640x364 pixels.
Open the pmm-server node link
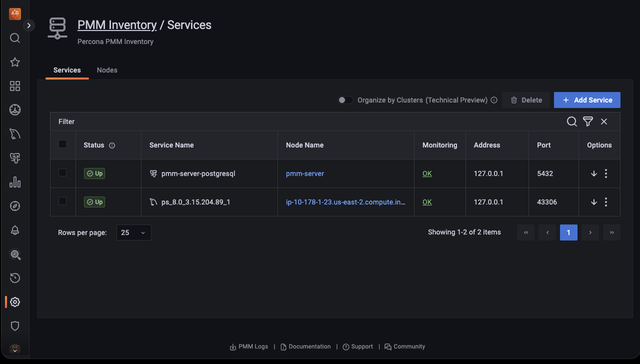(305, 173)
